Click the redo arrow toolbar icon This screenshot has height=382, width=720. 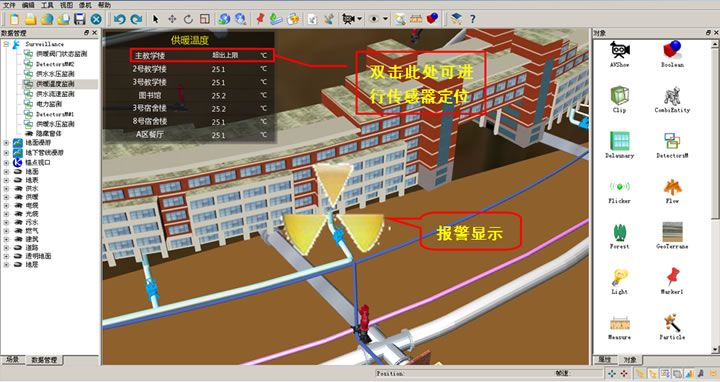136,19
